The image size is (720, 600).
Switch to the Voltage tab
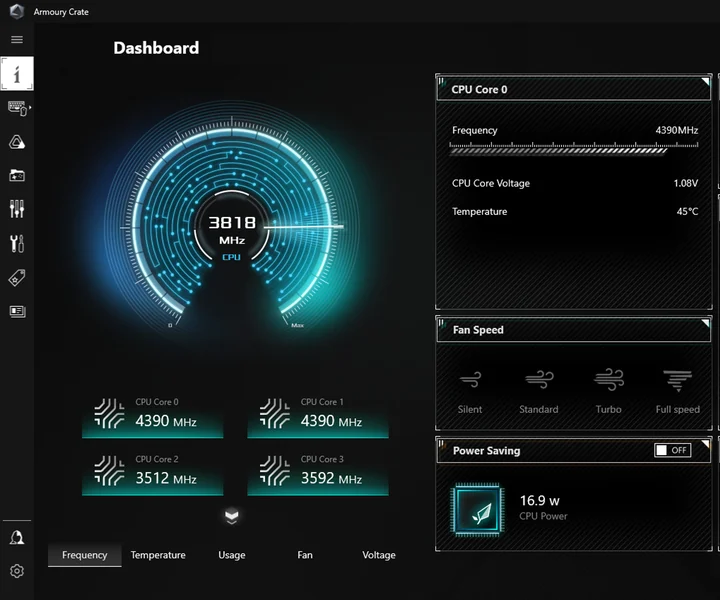tap(379, 555)
